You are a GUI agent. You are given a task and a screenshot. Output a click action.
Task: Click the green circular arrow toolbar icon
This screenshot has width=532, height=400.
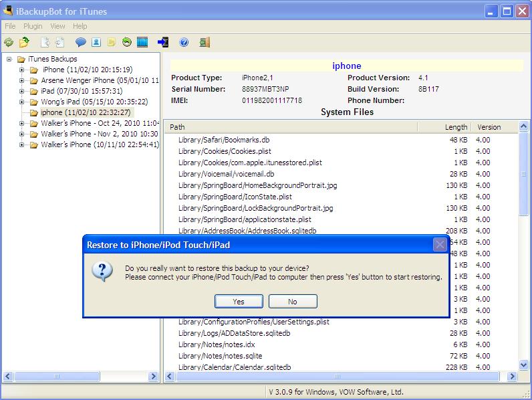pos(127,42)
